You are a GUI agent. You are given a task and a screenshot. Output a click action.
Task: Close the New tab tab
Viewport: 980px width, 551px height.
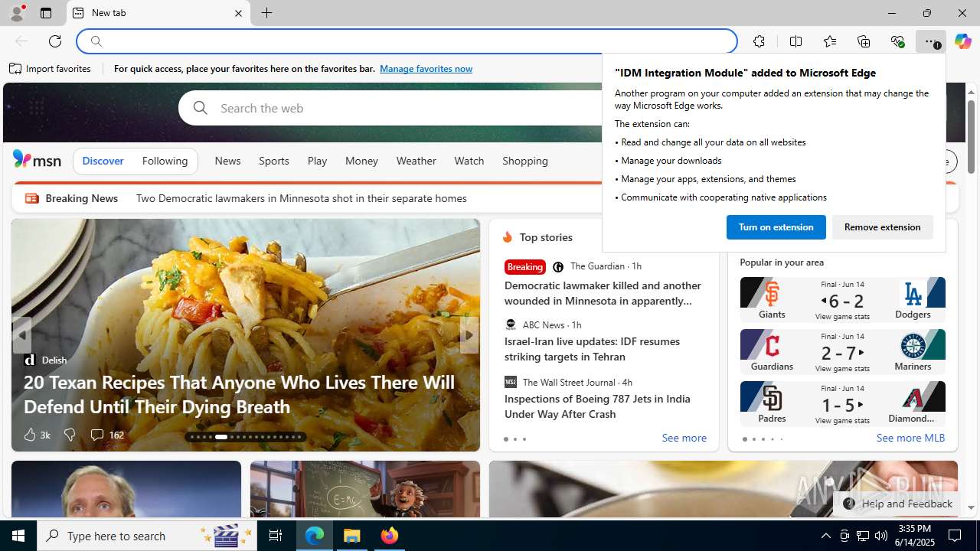click(238, 13)
